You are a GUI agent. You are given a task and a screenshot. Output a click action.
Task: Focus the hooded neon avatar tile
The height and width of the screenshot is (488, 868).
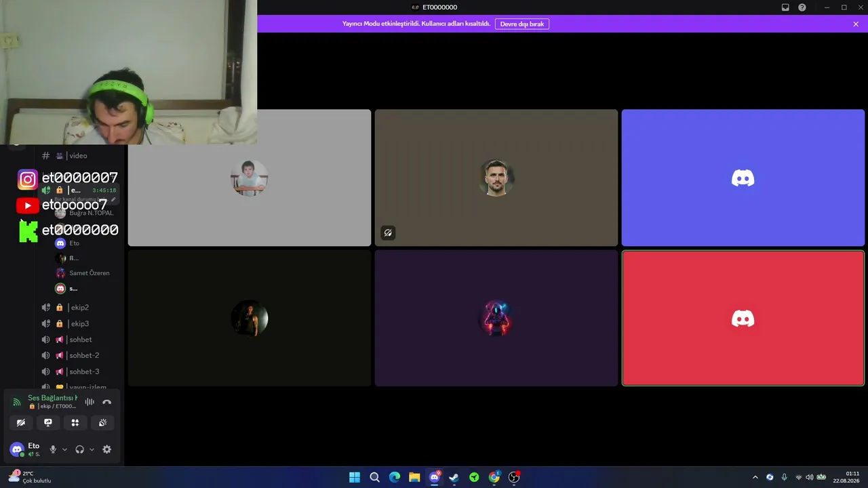click(496, 319)
